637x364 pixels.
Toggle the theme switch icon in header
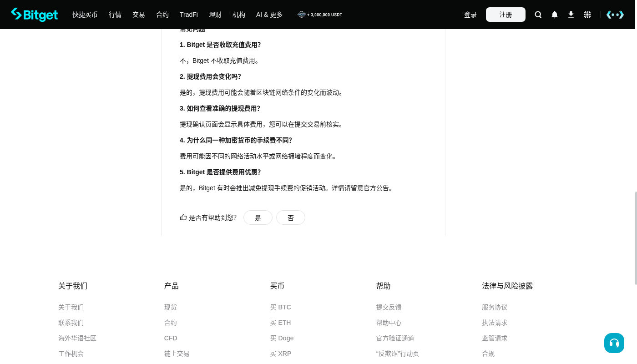(615, 15)
